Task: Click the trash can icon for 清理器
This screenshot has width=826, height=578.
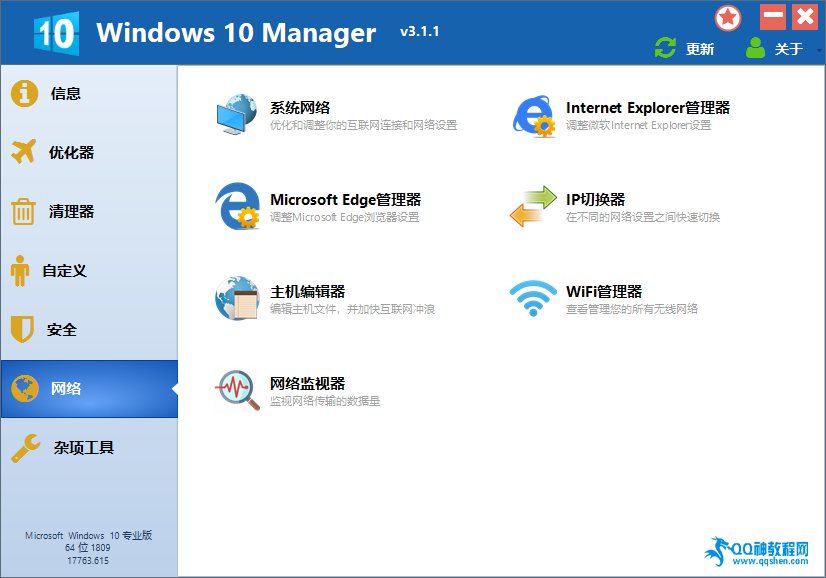Action: 23,211
